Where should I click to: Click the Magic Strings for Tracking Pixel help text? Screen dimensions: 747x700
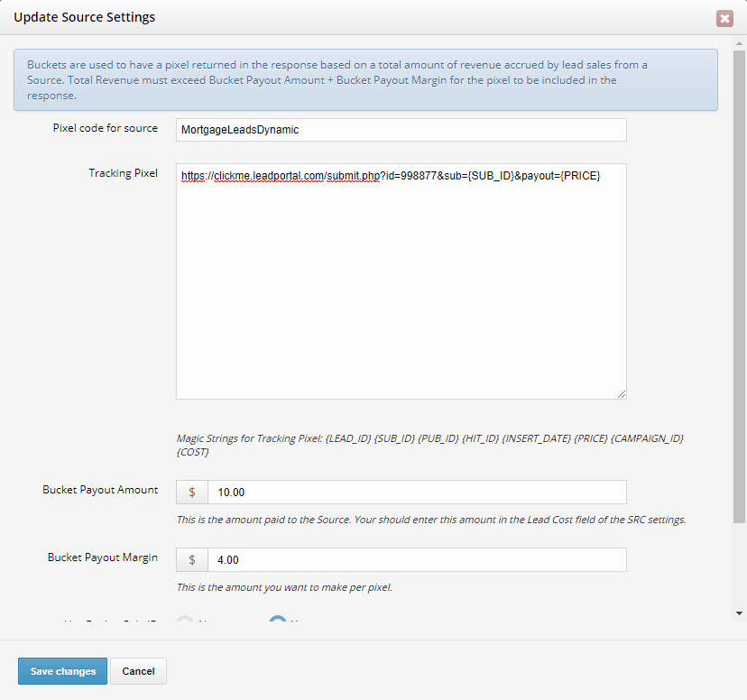429,445
